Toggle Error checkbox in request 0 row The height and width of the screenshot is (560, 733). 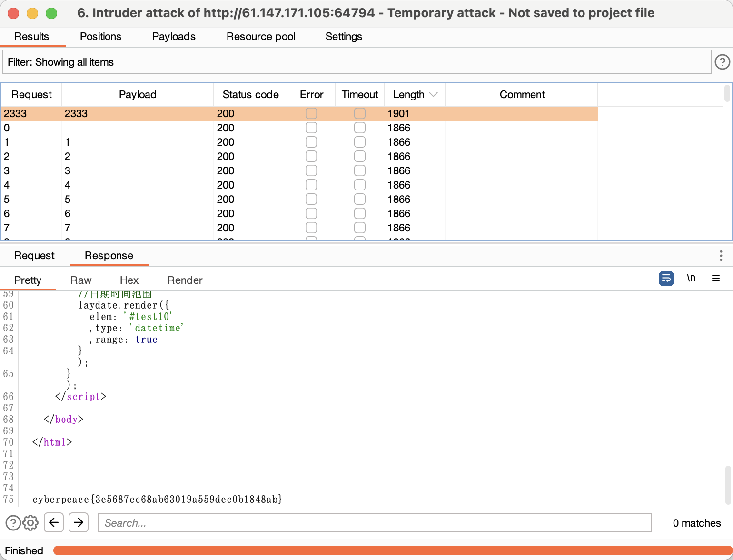(311, 128)
